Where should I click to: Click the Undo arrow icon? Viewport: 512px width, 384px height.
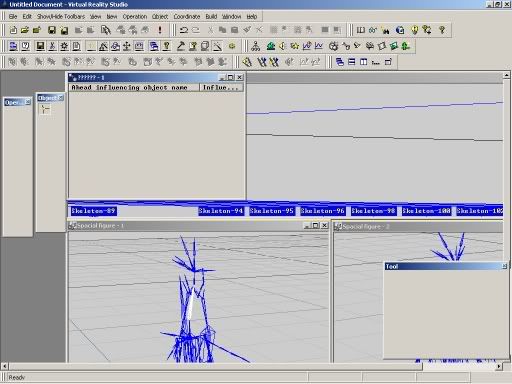point(184,30)
